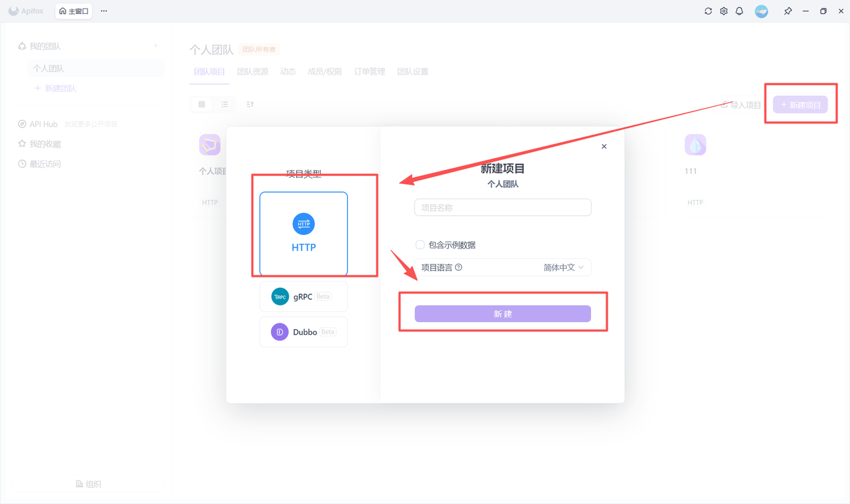The image size is (850, 504).
Task: Click the 新建 create button
Action: (503, 313)
